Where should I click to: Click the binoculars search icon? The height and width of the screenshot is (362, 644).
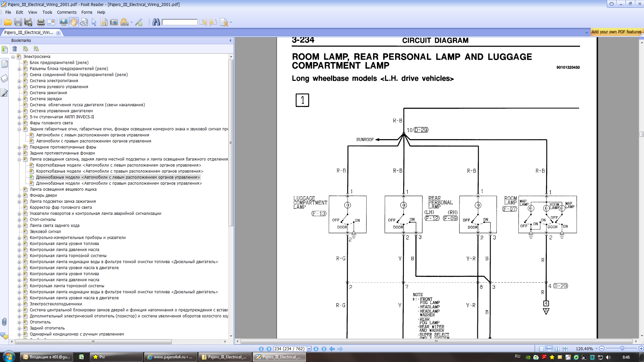[x=156, y=22]
